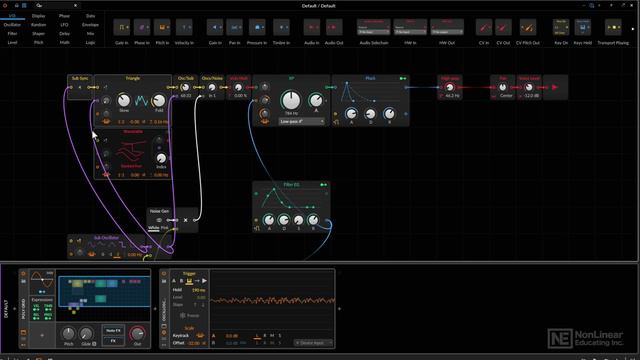Open the Low-pass filter mode dropdown
The image size is (640, 360).
[302, 122]
